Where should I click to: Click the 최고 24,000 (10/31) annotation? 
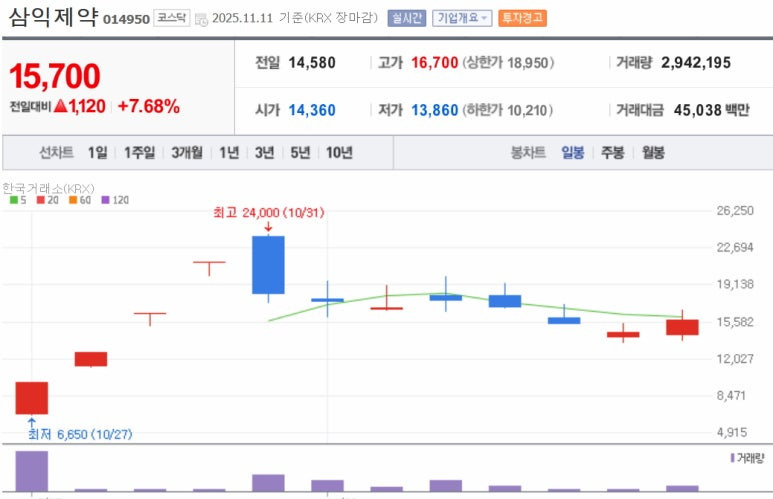pos(269,213)
